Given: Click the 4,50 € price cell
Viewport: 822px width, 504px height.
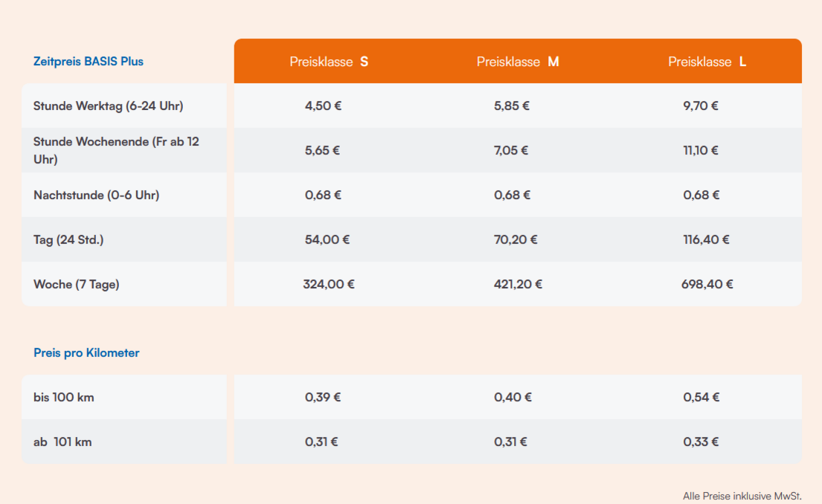Looking at the screenshot, I should pos(323,106).
